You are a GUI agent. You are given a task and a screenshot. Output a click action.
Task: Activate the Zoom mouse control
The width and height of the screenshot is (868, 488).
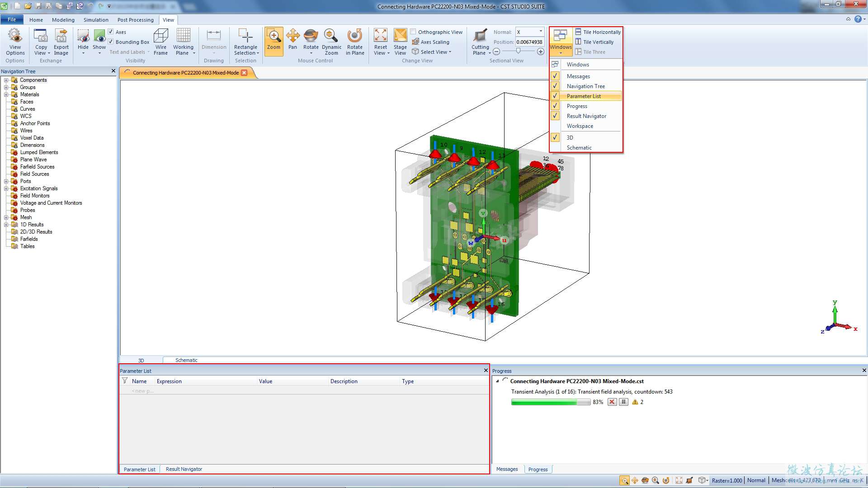pos(274,41)
